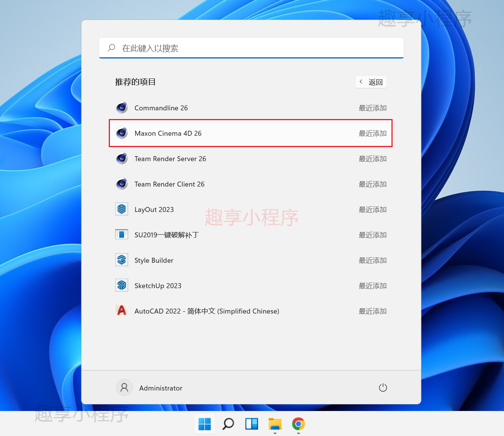The width and height of the screenshot is (504, 436).
Task: Click the 返回 back button
Action: point(371,82)
